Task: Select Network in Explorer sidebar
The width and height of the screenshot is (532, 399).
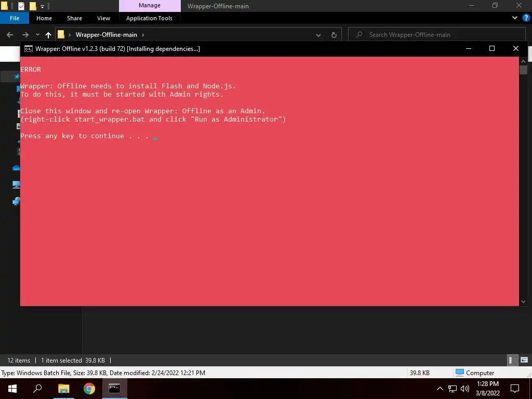Action: click(x=16, y=201)
